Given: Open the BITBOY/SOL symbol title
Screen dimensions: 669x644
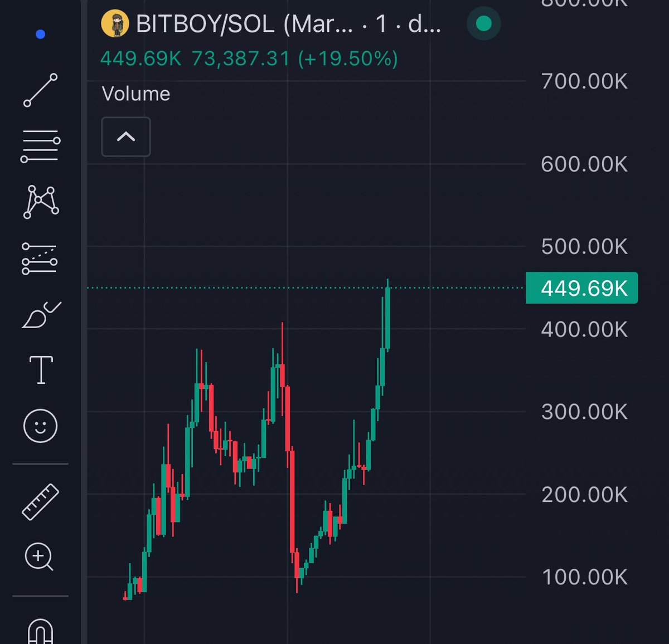Looking at the screenshot, I should click(288, 25).
